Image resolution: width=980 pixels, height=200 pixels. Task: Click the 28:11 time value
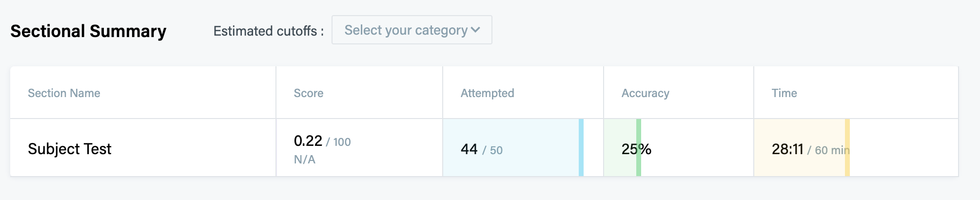tap(787, 149)
